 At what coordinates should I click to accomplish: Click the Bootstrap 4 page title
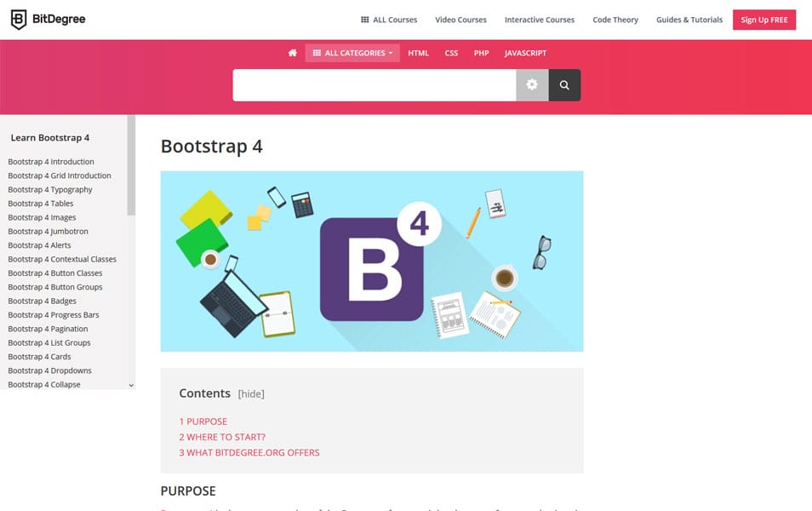212,146
